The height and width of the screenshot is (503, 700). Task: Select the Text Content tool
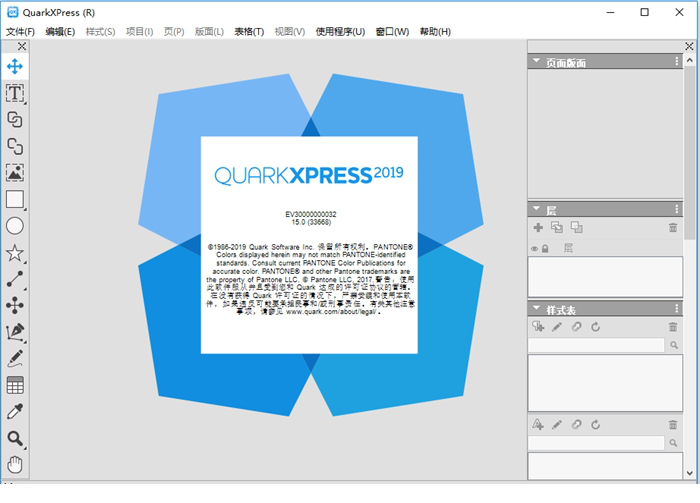pos(15,93)
